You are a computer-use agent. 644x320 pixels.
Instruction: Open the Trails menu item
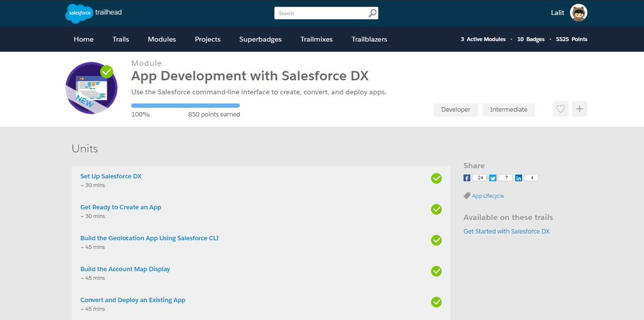[x=121, y=39]
